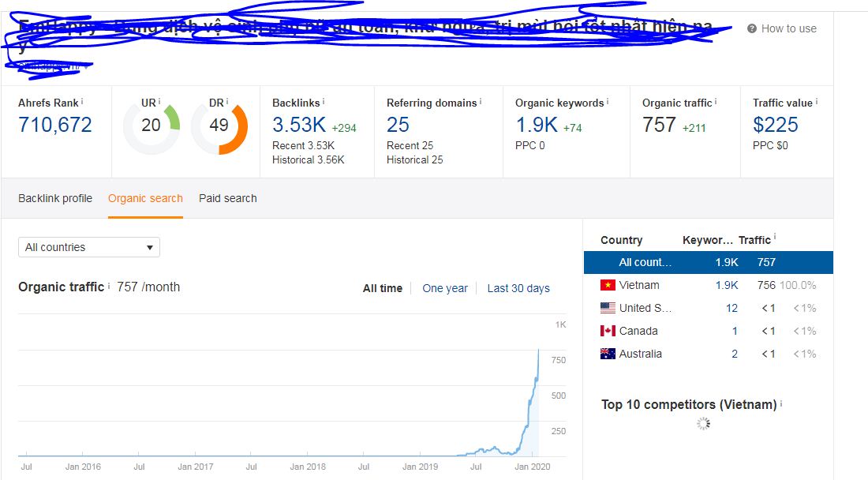Click the Australia keywords count 2
This screenshot has width=868, height=480.
click(735, 354)
